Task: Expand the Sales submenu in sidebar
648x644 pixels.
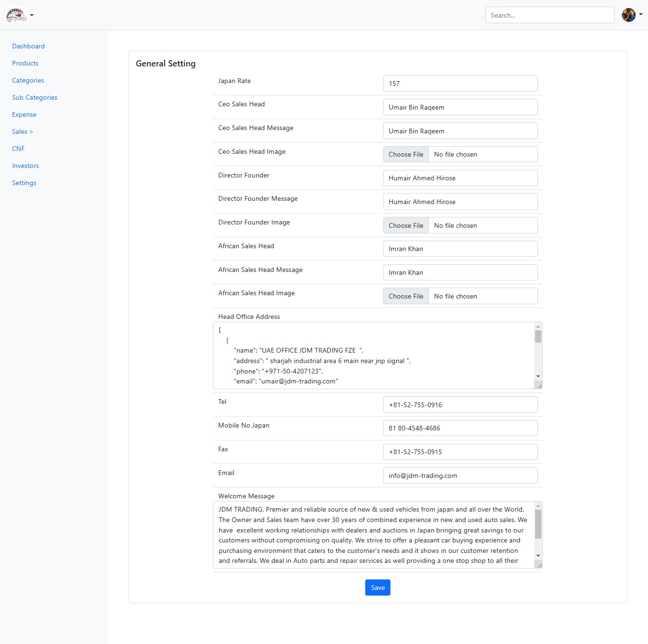Action: [22, 131]
